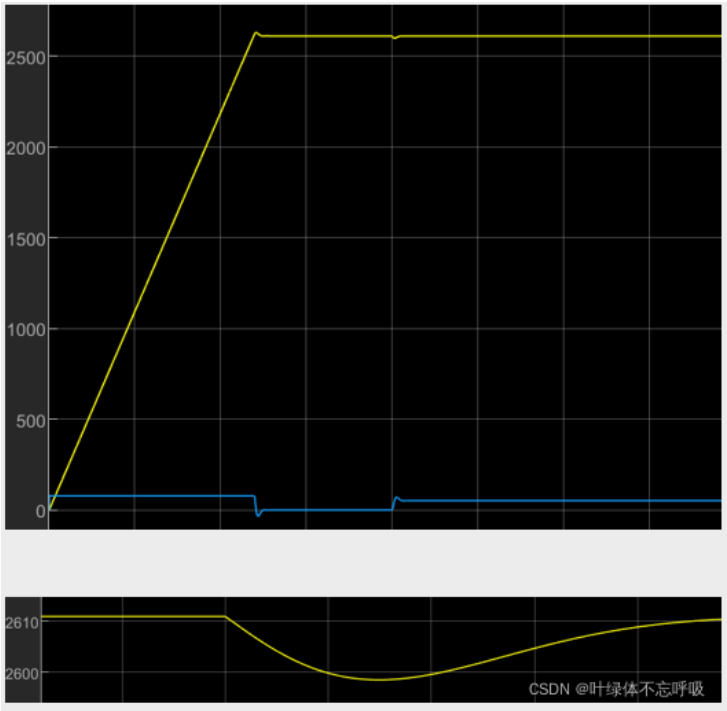
Task: Click the overshoot peak atop the yellow ramp
Action: pos(255,33)
